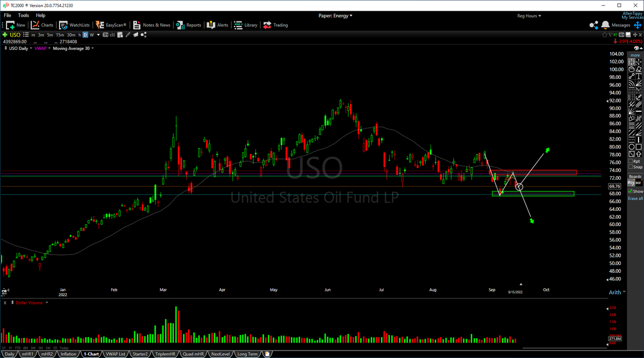Open the Paper: Energy account dropdown

tap(335, 16)
